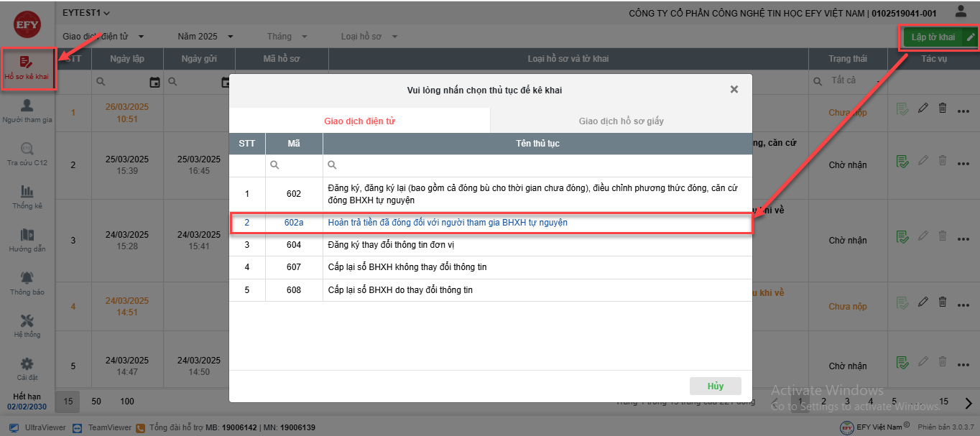
Task: Open Hướng dẫn guide icon
Action: point(27,240)
